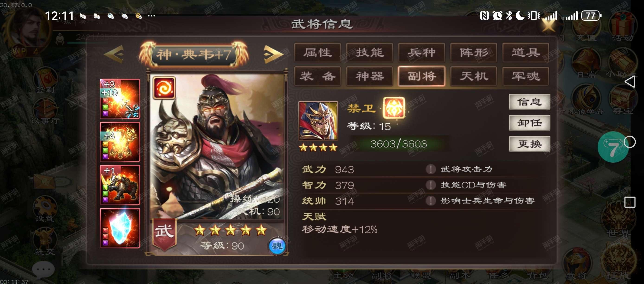Image resolution: width=644 pixels, height=284 pixels.
Task: Select the golden armor equipment slot +4
Action: click(120, 142)
